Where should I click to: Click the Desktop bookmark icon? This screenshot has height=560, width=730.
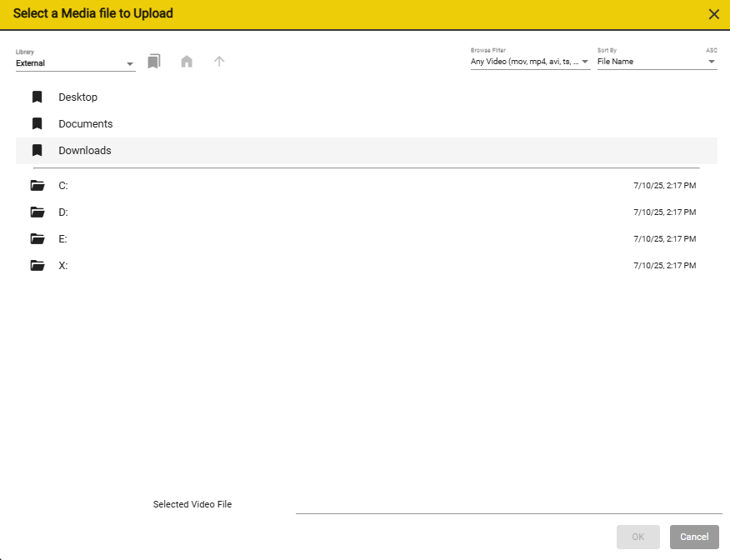(37, 97)
